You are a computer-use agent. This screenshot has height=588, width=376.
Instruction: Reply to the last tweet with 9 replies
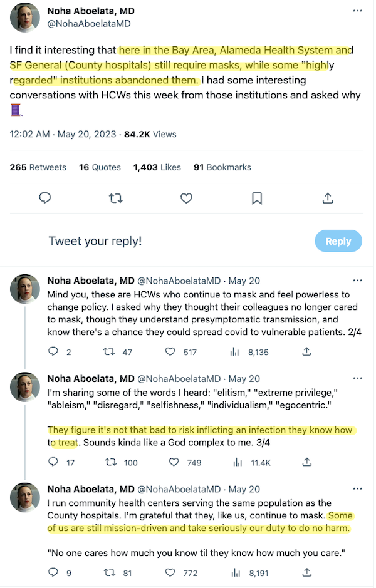click(53, 572)
